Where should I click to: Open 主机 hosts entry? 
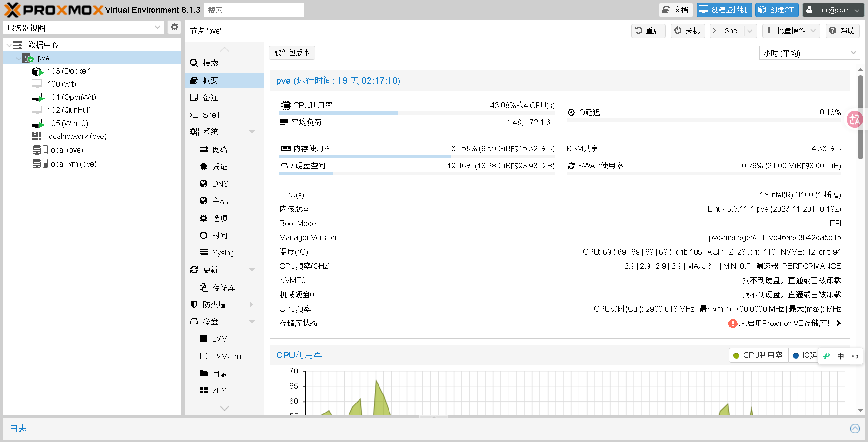click(x=224, y=201)
